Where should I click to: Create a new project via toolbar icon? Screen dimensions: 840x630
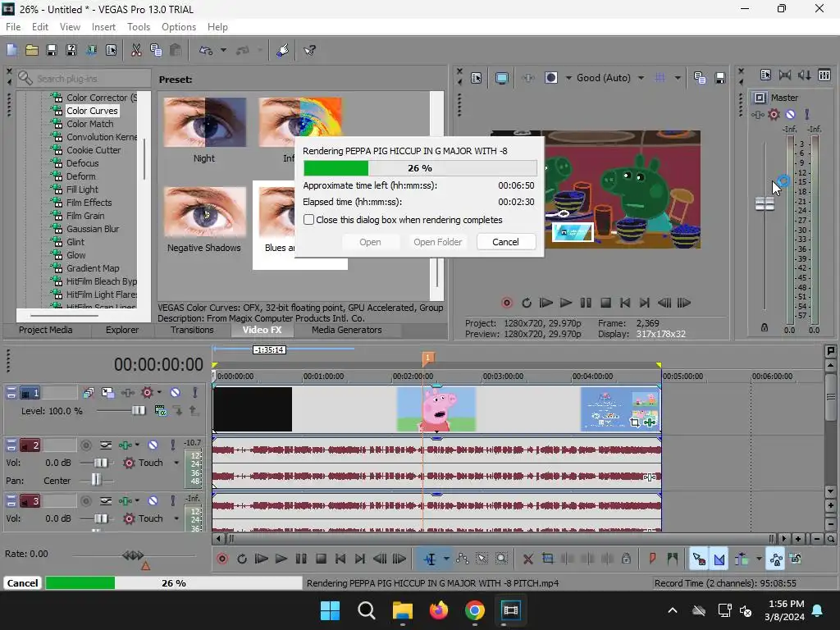click(11, 50)
